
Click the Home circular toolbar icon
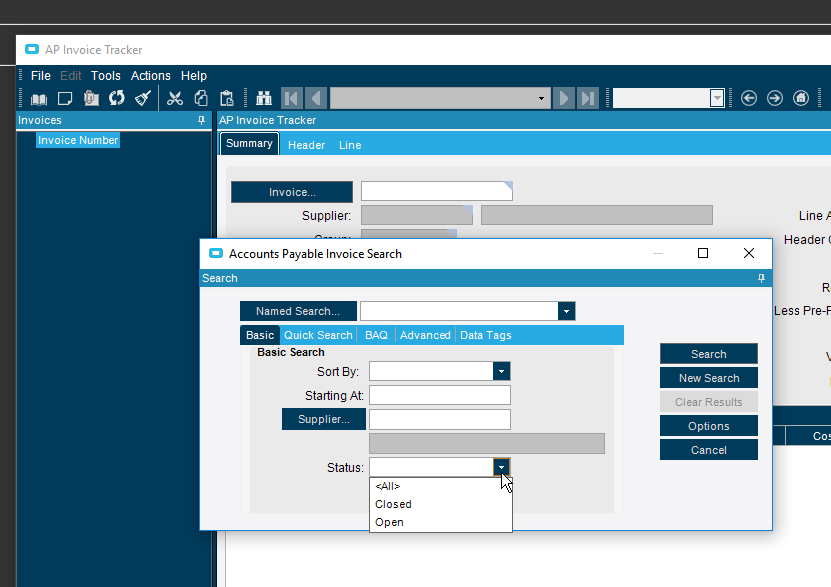click(x=801, y=98)
